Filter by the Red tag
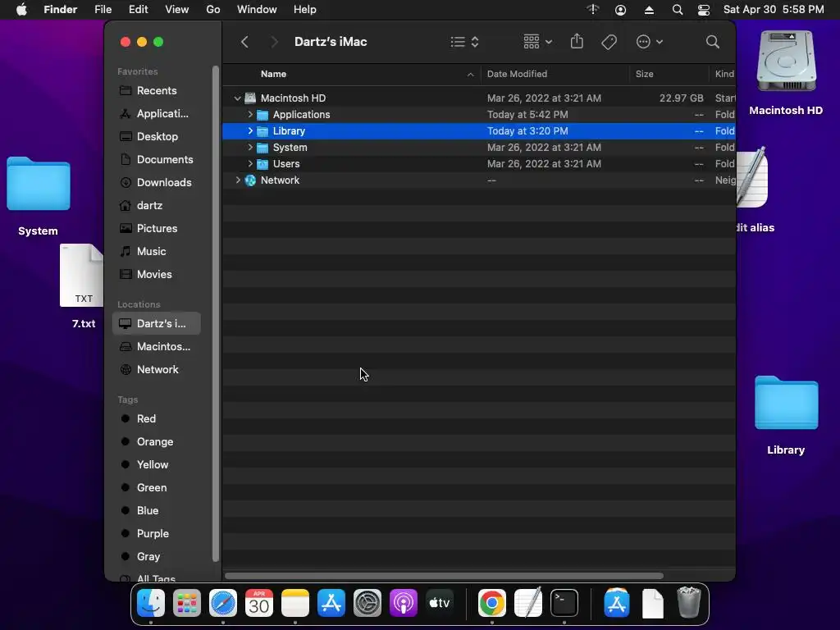Image resolution: width=840 pixels, height=630 pixels. coord(157,419)
